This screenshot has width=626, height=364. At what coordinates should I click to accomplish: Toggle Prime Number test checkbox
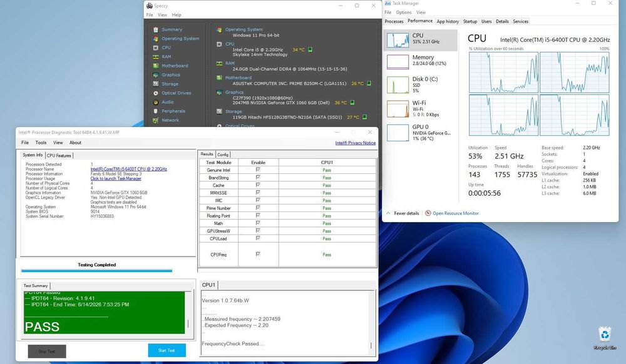[x=258, y=208]
